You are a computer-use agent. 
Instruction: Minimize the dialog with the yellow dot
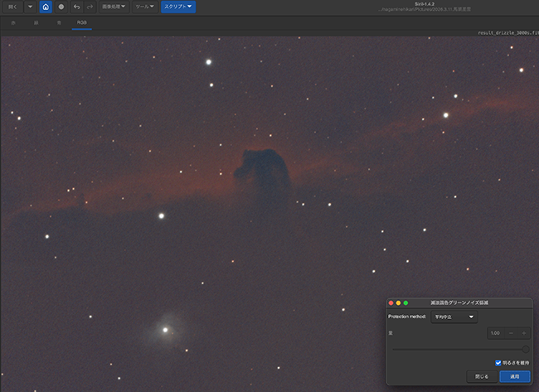(399, 302)
